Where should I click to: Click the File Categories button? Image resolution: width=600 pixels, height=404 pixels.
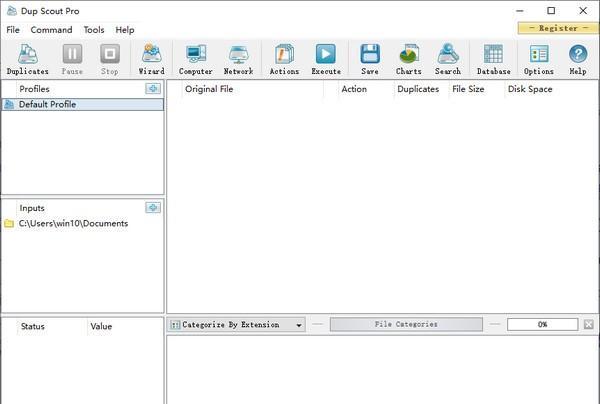tap(406, 324)
